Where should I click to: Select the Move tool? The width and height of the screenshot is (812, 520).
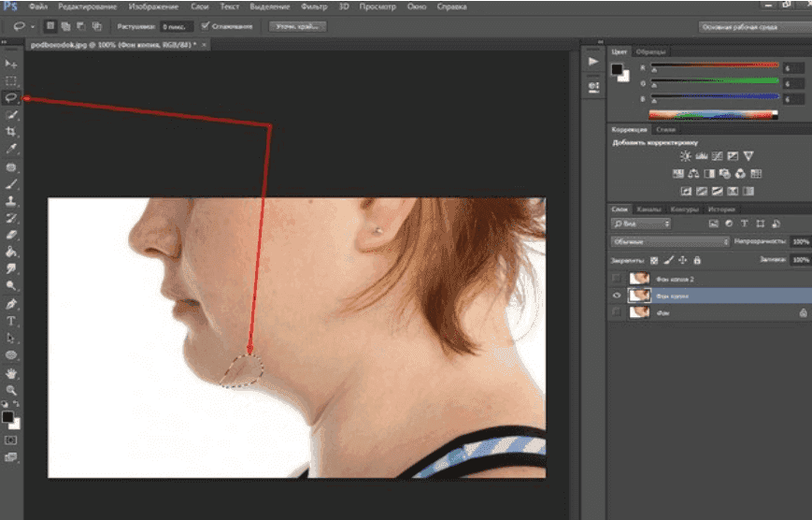pos(11,64)
